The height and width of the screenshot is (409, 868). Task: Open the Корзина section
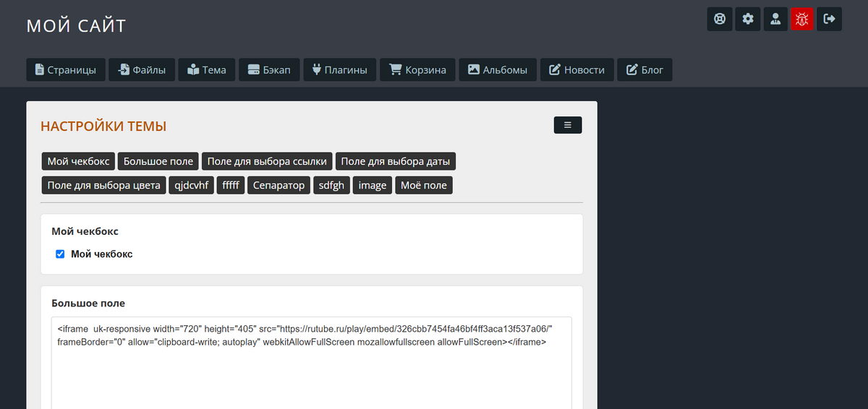(x=418, y=70)
